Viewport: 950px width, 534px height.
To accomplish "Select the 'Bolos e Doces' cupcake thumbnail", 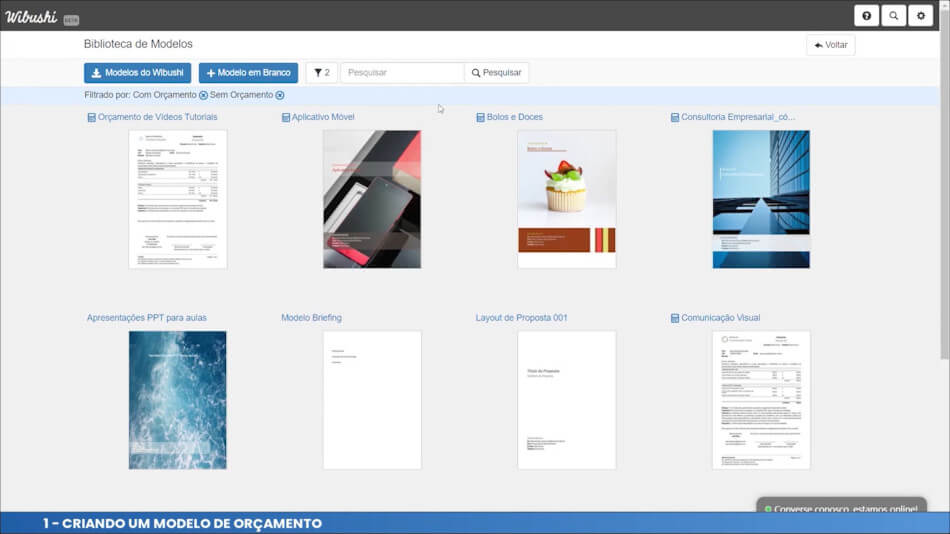I will 566,199.
